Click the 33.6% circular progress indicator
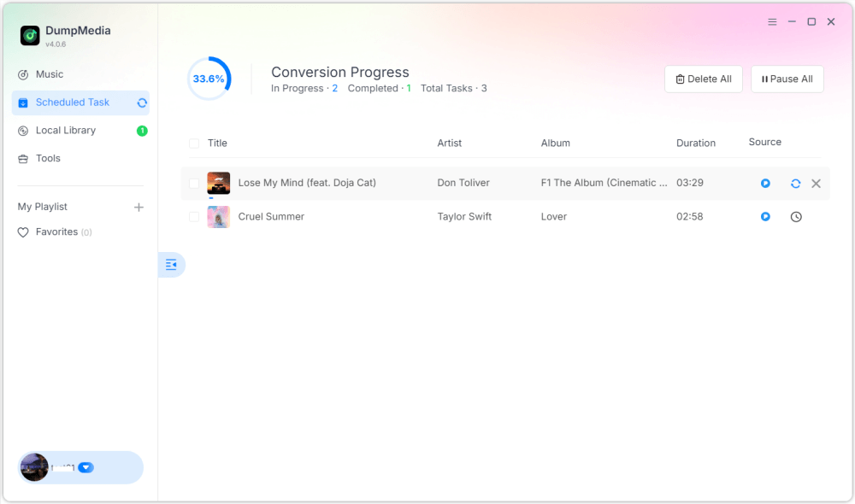This screenshot has height=504, width=855. click(209, 78)
